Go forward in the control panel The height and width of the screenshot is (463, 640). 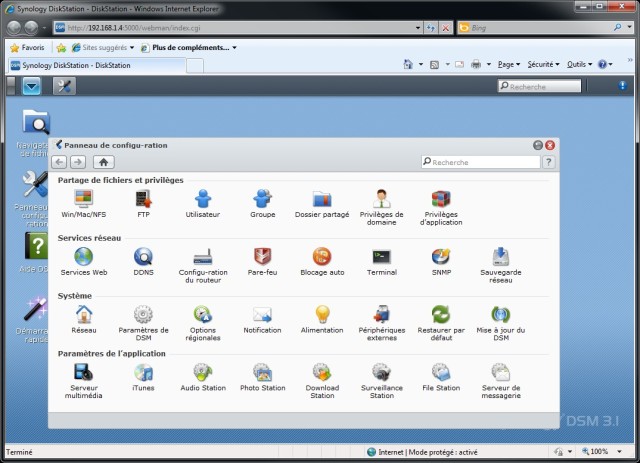click(78, 162)
